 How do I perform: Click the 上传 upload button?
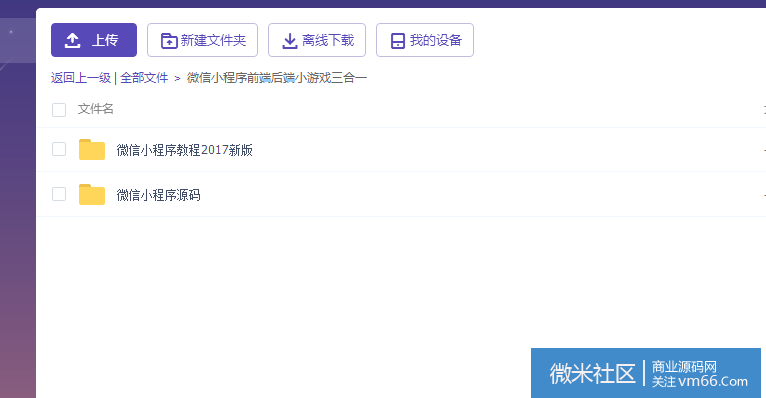click(94, 40)
